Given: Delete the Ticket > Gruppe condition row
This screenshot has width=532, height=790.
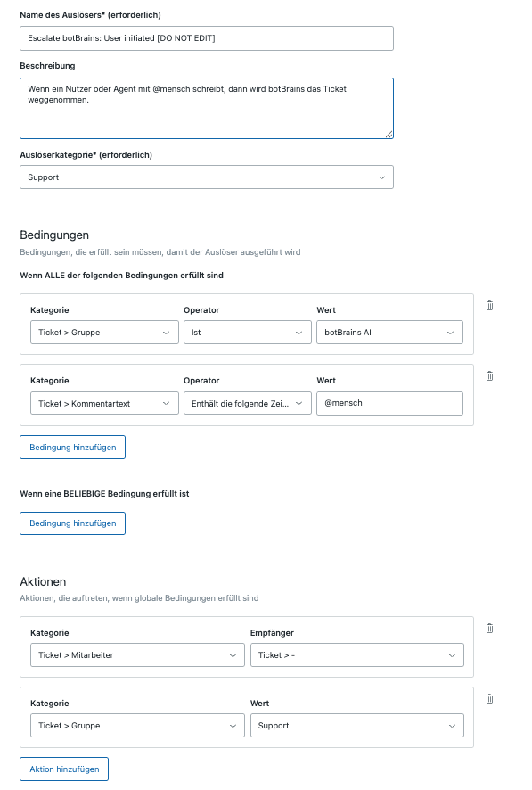Looking at the screenshot, I should pyautogui.click(x=489, y=305).
